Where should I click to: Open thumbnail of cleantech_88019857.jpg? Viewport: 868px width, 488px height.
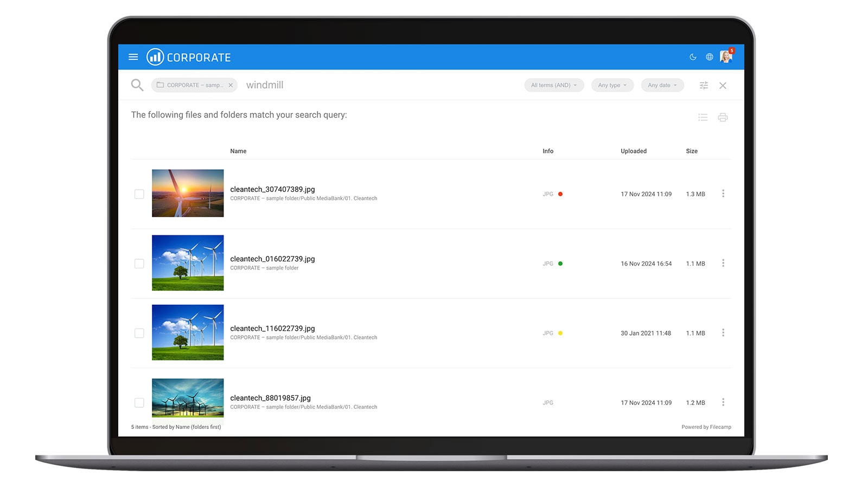tap(188, 398)
